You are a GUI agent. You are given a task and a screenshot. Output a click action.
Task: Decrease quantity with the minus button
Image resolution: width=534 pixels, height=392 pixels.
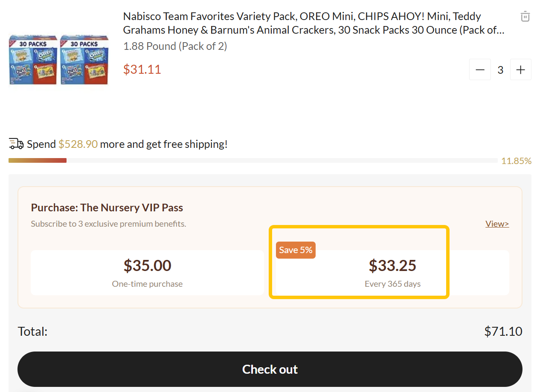point(480,70)
